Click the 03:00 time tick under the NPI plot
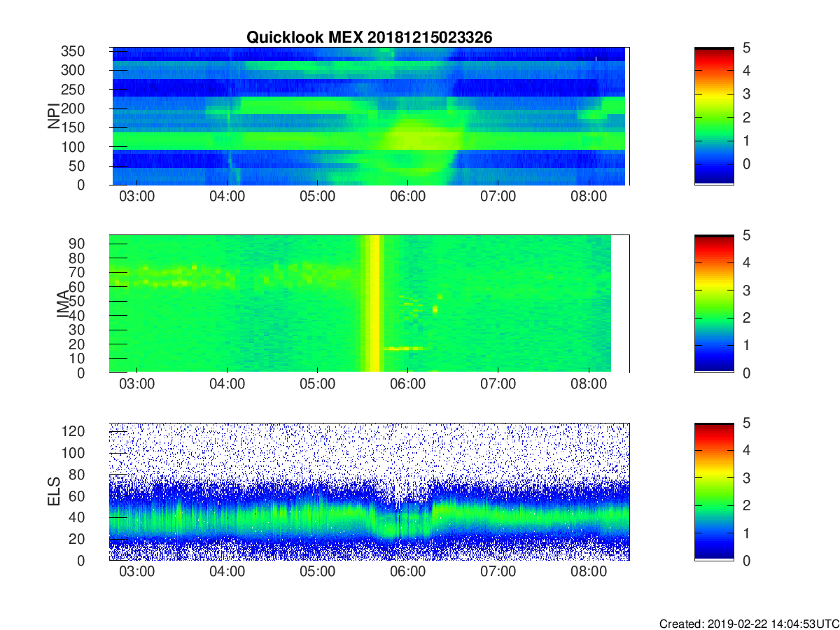840x630 pixels. 136,197
